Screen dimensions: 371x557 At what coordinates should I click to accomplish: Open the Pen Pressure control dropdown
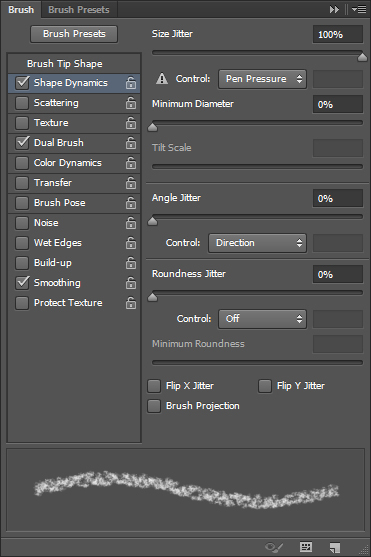click(x=262, y=79)
